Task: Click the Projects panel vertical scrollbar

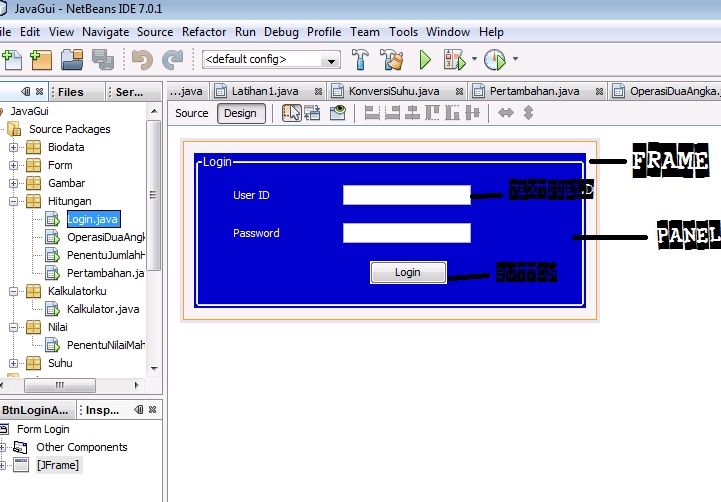Action: click(x=154, y=196)
